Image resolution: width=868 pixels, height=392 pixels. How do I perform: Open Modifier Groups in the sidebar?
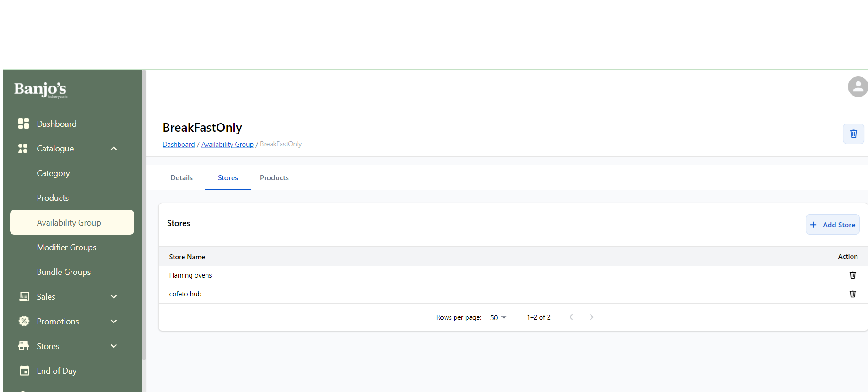[66, 247]
